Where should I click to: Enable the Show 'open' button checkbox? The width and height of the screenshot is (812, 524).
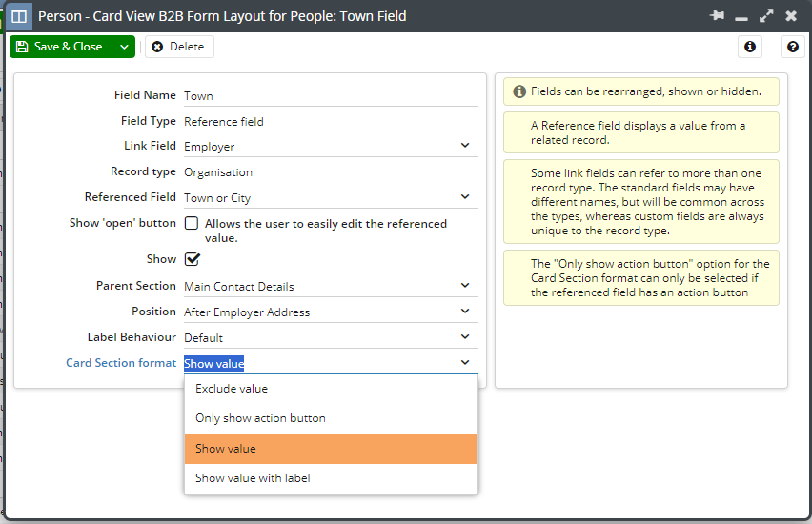pyautogui.click(x=192, y=223)
